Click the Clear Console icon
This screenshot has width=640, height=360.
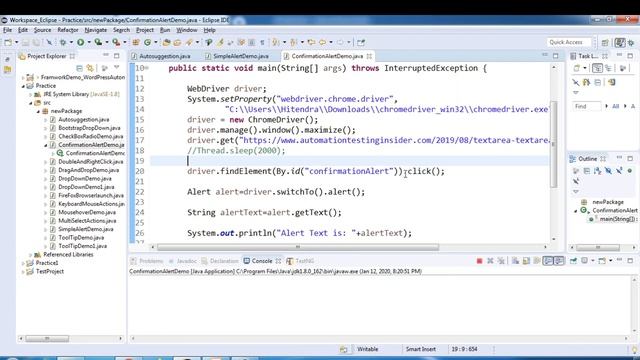coord(515,261)
